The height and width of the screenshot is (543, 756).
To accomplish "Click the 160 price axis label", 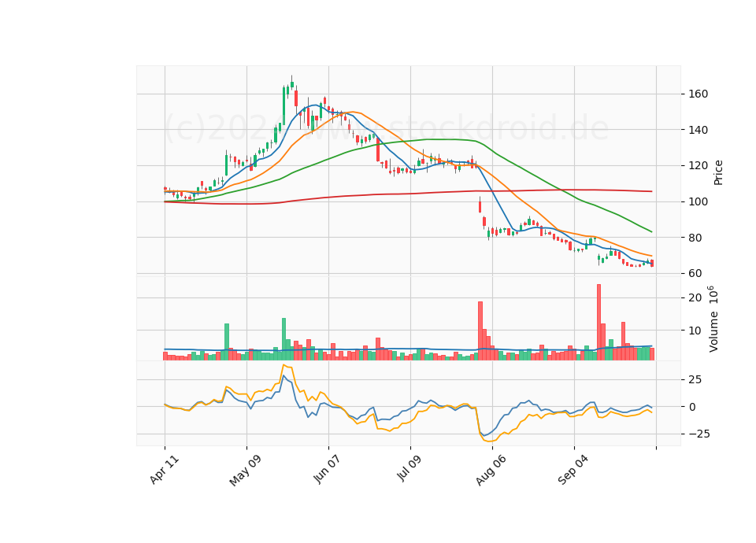I will 699,94.
